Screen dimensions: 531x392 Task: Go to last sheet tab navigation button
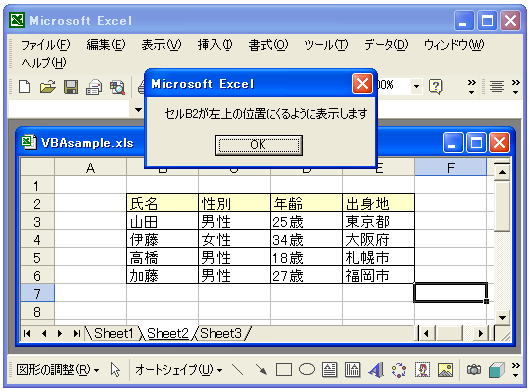coord(77,333)
